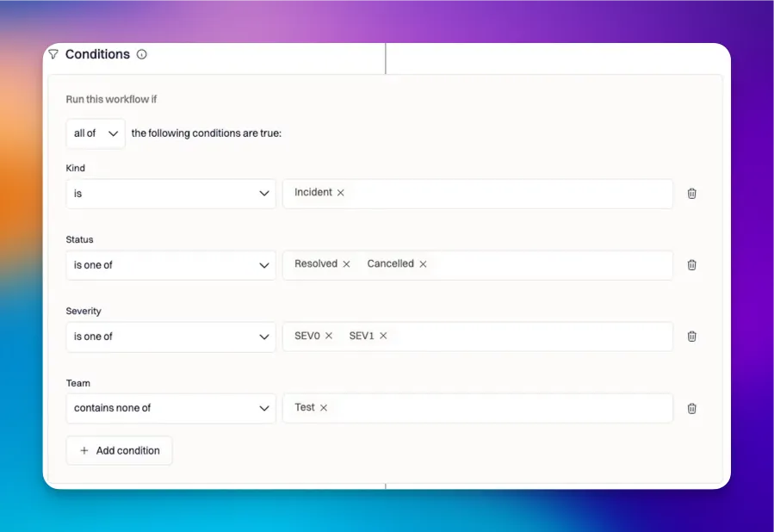This screenshot has width=774, height=532.
Task: Click the 'SEV0' tag text
Action: (307, 336)
